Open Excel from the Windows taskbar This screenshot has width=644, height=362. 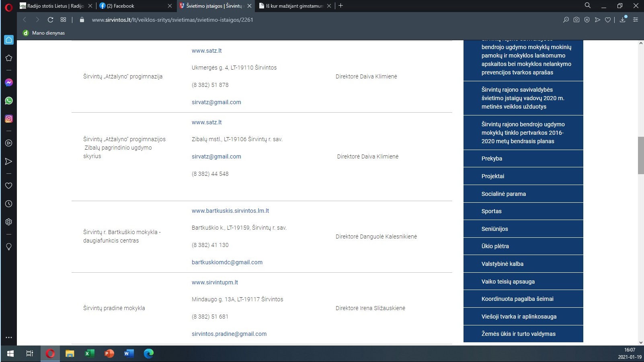[x=89, y=354]
